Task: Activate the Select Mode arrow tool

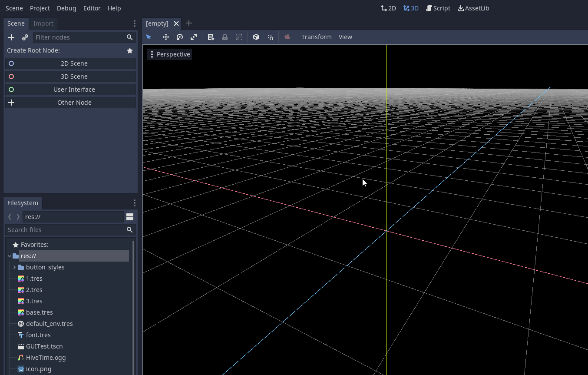Action: (149, 37)
